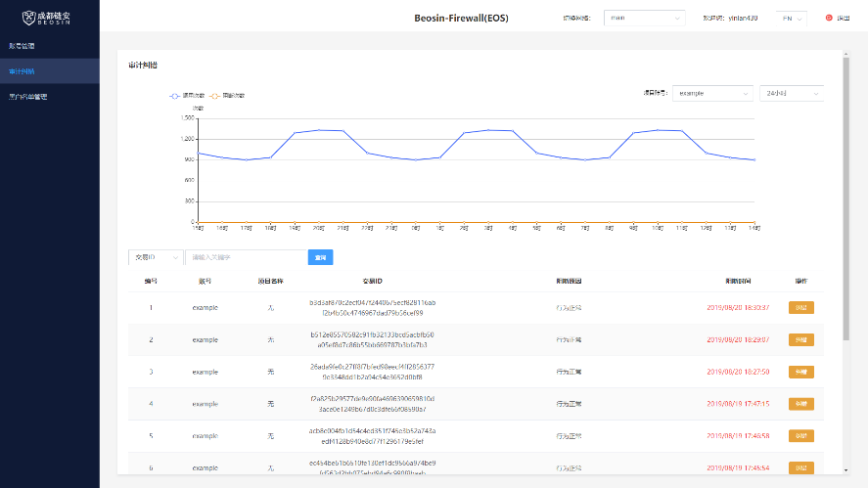Open the transaction ID search-type dropdown

[156, 257]
